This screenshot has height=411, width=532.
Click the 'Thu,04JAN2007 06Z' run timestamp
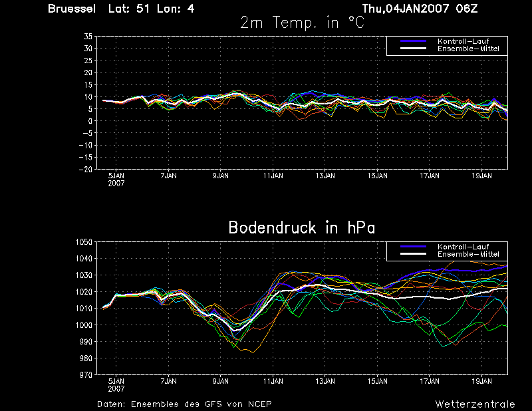click(x=420, y=9)
